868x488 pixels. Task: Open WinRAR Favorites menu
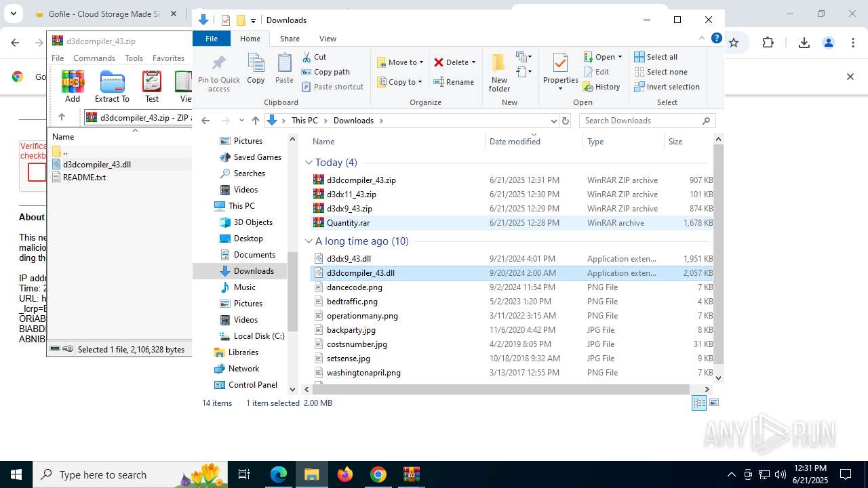(x=168, y=58)
